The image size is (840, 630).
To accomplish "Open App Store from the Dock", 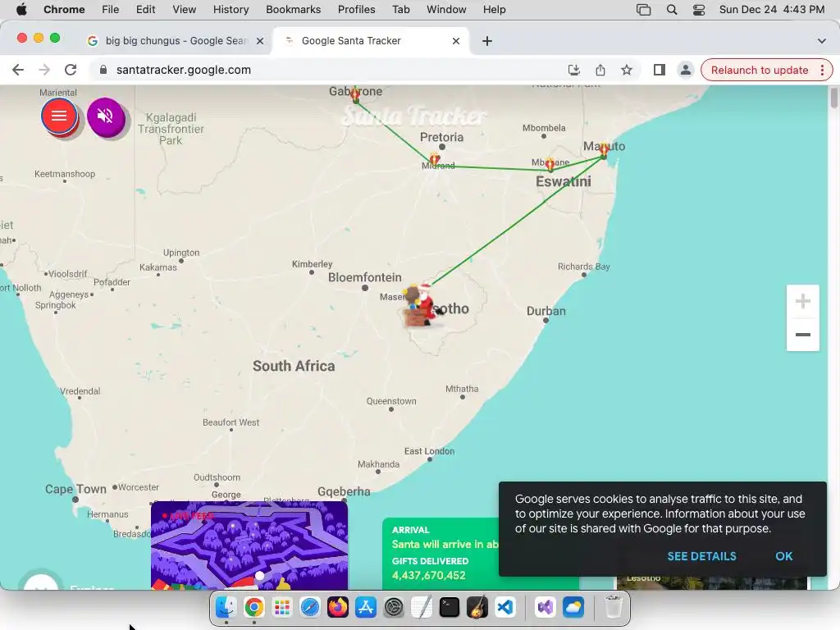I will pyautogui.click(x=365, y=607).
